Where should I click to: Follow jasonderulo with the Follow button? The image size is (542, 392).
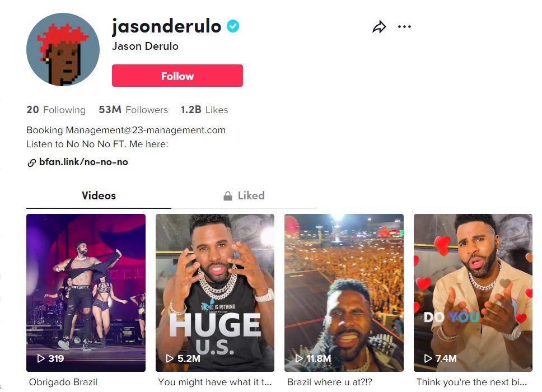[177, 76]
